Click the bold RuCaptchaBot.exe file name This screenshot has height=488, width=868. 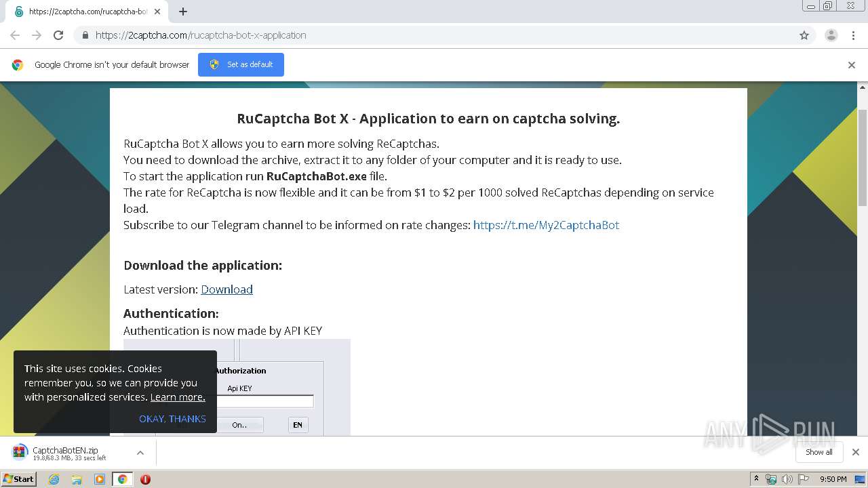click(317, 176)
